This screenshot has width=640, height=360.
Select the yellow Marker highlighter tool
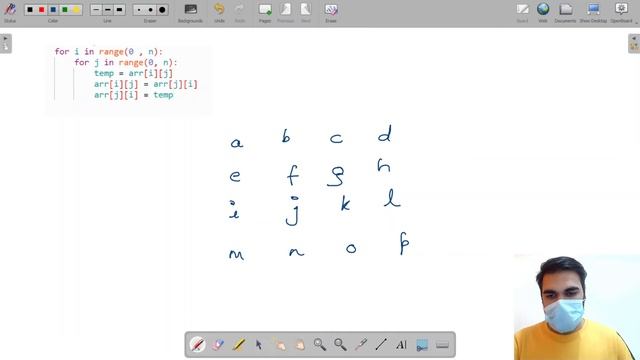pos(238,345)
